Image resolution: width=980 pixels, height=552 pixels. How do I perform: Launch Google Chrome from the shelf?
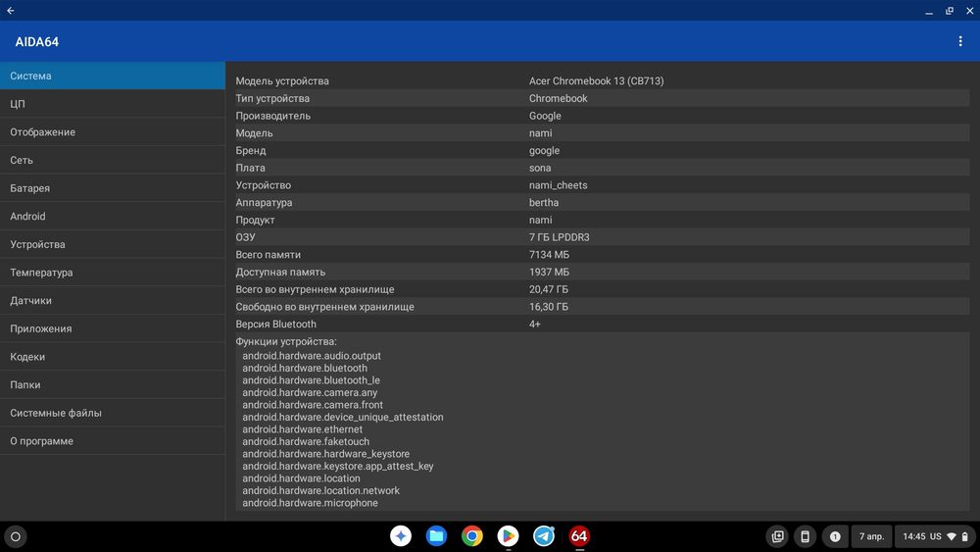472,535
